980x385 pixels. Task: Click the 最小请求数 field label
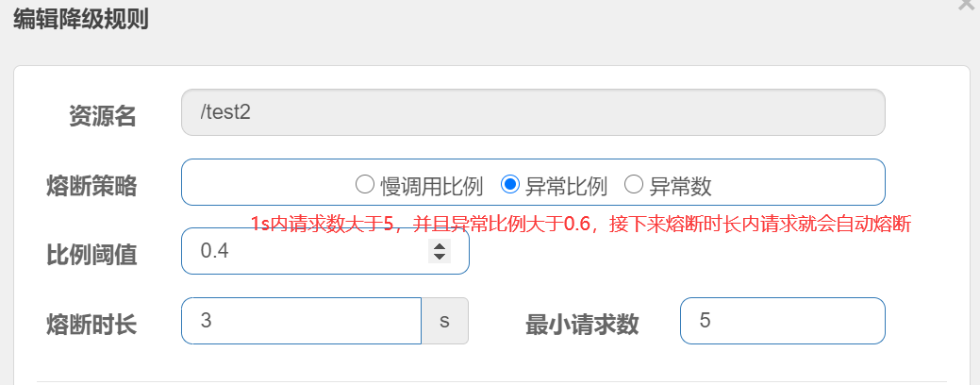pos(582,325)
